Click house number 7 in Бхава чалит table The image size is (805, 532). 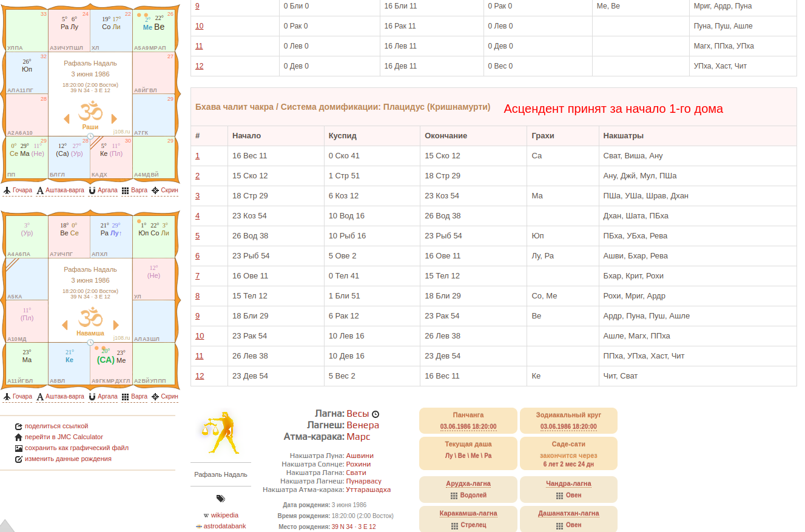click(197, 276)
